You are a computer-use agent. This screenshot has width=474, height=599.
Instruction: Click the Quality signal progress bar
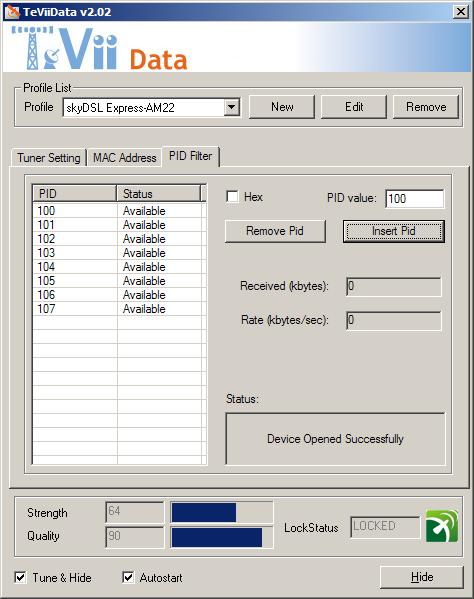click(x=222, y=537)
